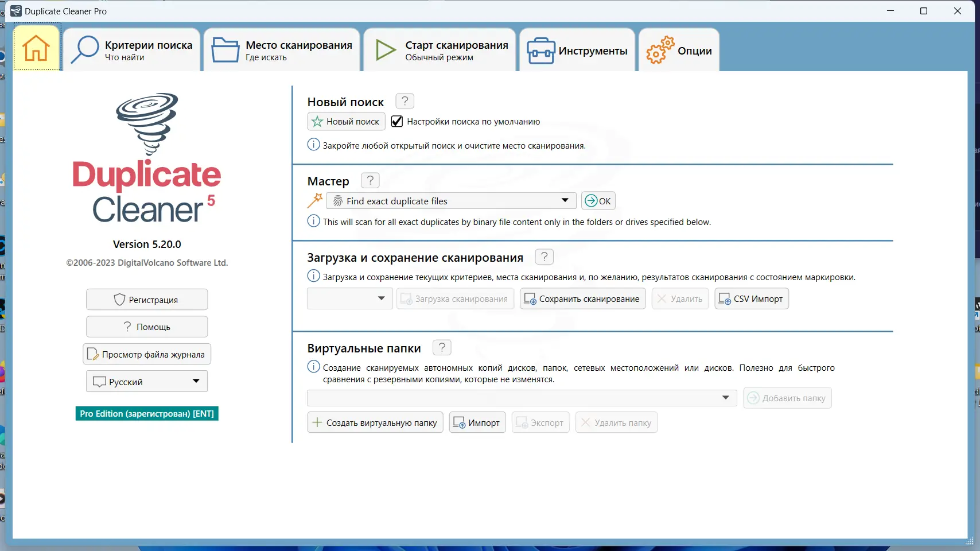Open the Опции tab
Screen dimensions: 980x551
coord(679,50)
